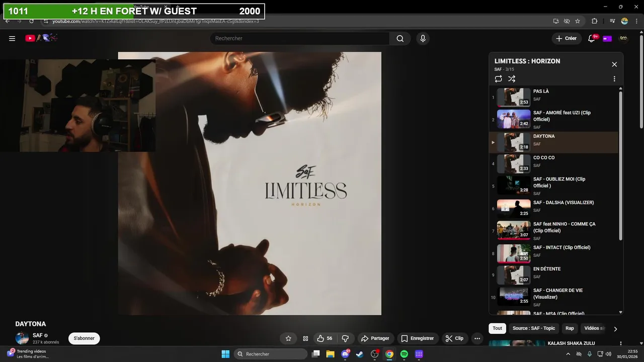Select the Tout filter chip
The width and height of the screenshot is (644, 362).
tap(497, 328)
